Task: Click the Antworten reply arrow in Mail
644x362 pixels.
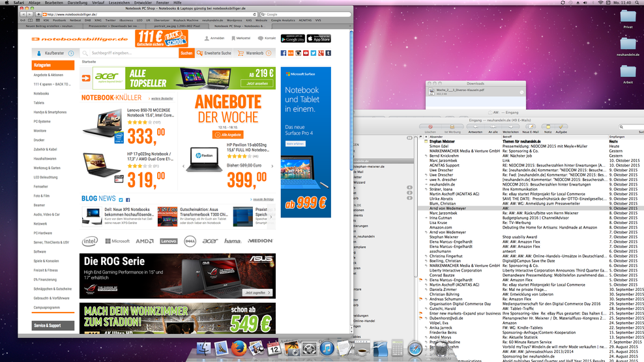Action: pos(475,127)
